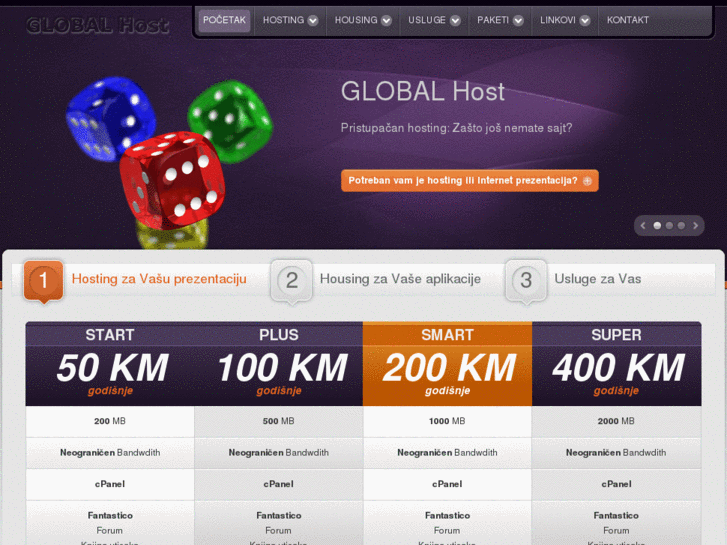Select the highlighted SMART plan header
The width and height of the screenshot is (727, 545).
pos(447,334)
